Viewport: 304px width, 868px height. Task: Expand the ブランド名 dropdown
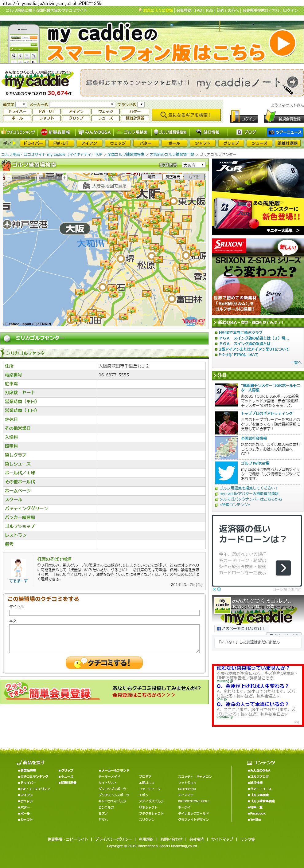(141, 104)
